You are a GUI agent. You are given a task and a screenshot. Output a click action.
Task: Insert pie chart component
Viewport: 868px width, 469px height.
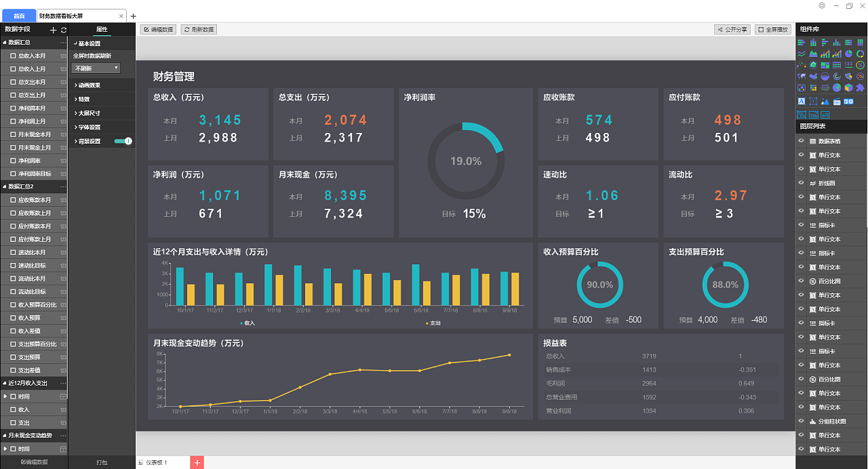click(848, 54)
